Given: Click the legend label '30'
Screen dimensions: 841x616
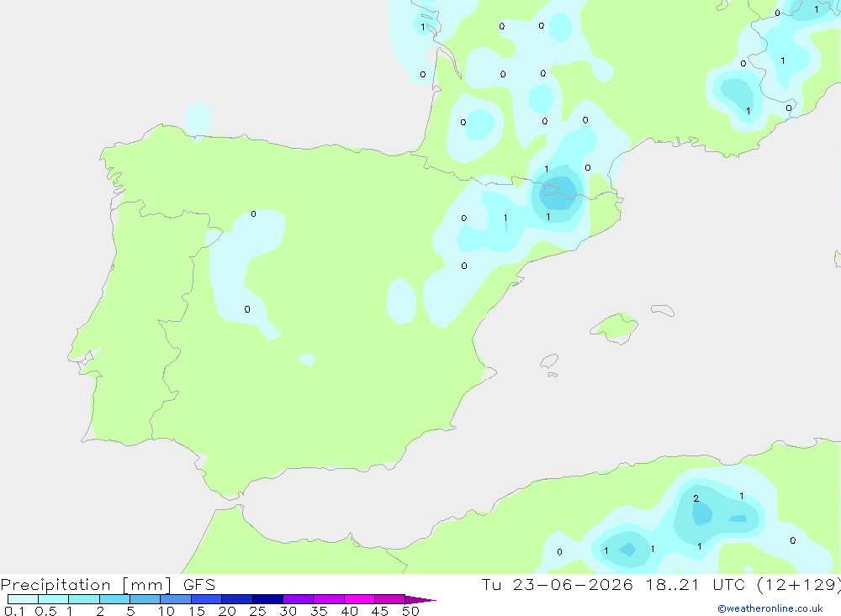Looking at the screenshot, I should 288,611.
